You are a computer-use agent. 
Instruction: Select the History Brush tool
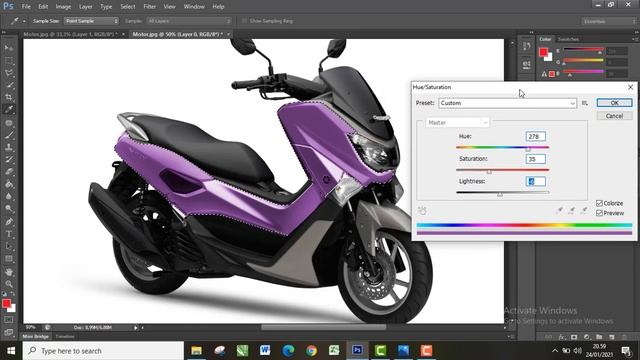9,159
